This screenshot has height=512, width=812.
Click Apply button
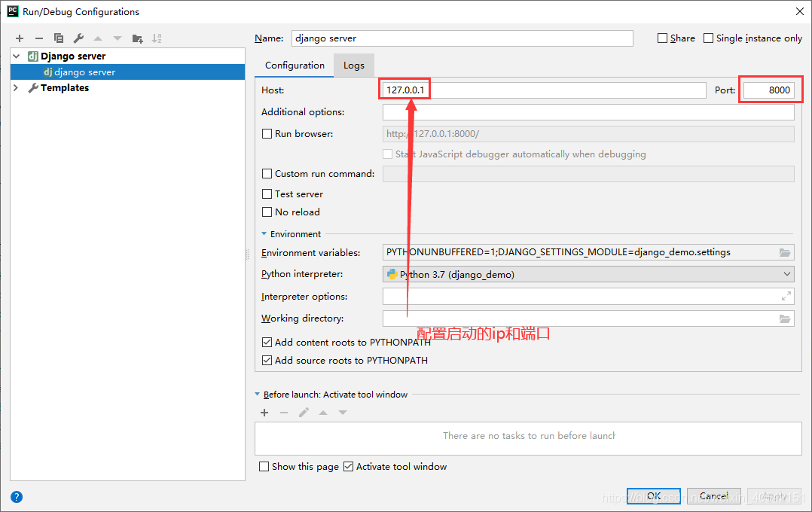pyautogui.click(x=774, y=496)
